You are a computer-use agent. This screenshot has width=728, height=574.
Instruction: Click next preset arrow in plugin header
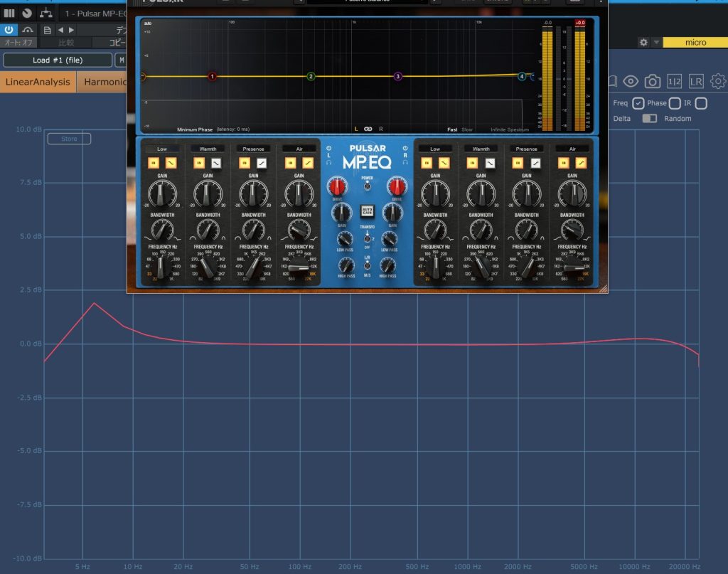click(70, 30)
